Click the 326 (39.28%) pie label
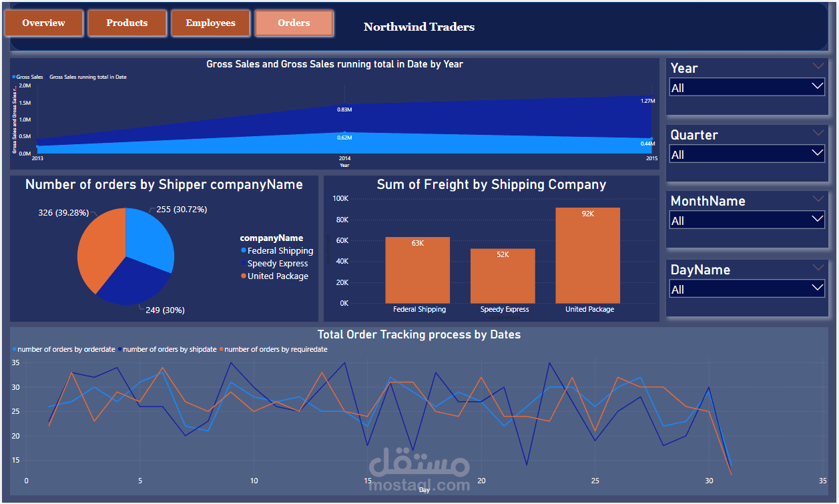The image size is (839, 504). coord(65,212)
